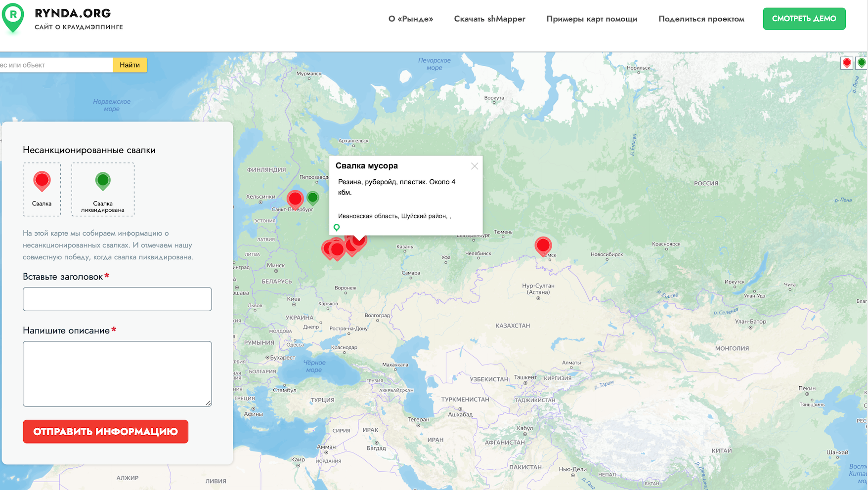Screen dimensions: 868x490
Task: Click into the Напишите описание text area
Action: coord(117,373)
